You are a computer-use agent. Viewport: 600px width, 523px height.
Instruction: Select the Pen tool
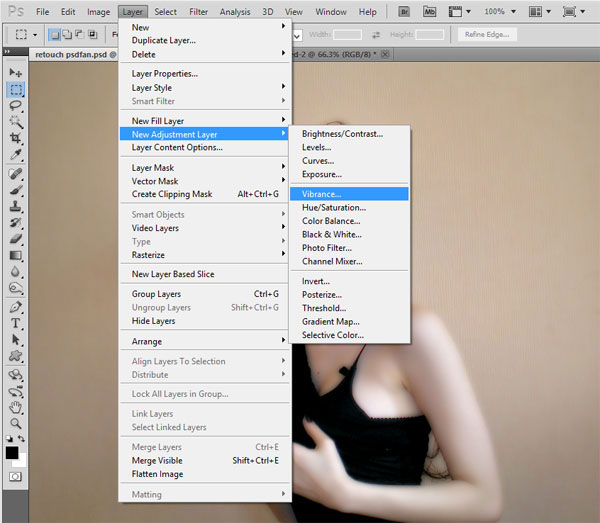pos(15,307)
